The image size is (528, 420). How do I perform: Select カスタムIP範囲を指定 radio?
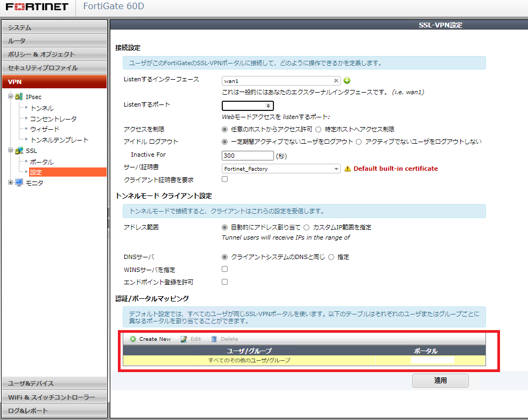pyautogui.click(x=306, y=227)
